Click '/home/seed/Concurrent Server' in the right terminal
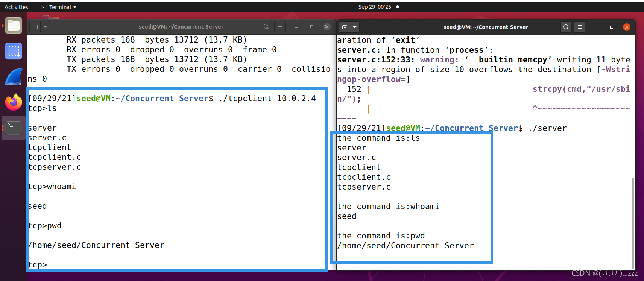 406,246
